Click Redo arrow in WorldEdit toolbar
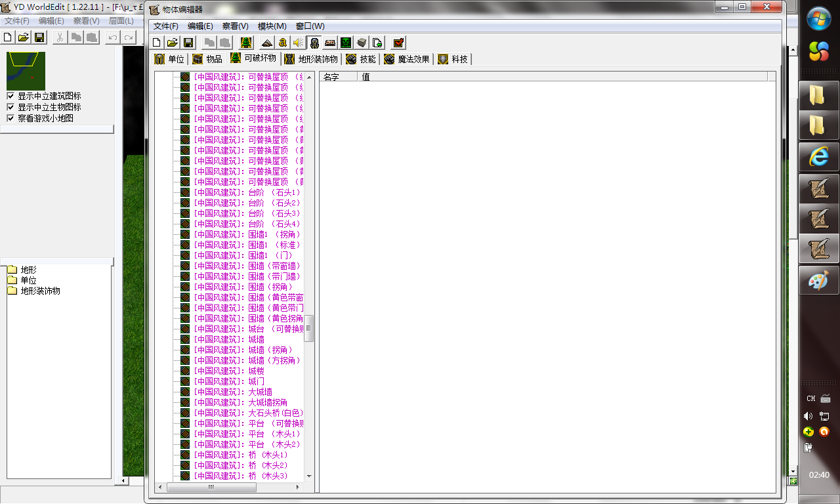This screenshot has height=504, width=840. pos(129,37)
